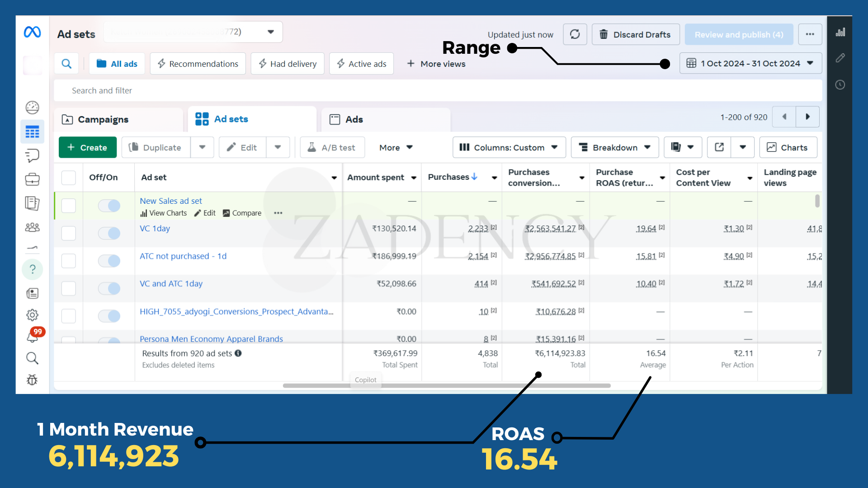Click the export share icon button
Viewport: 868px width, 488px height.
[719, 147]
